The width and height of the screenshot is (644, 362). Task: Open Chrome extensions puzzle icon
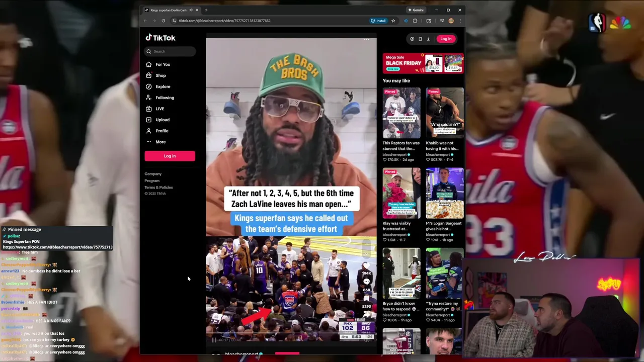[x=415, y=21]
